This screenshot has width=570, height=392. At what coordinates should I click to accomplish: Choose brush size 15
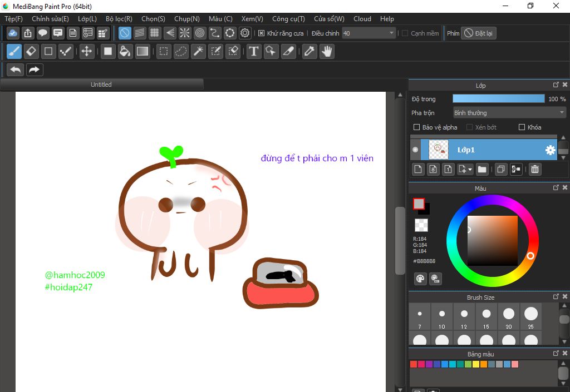pos(487,316)
